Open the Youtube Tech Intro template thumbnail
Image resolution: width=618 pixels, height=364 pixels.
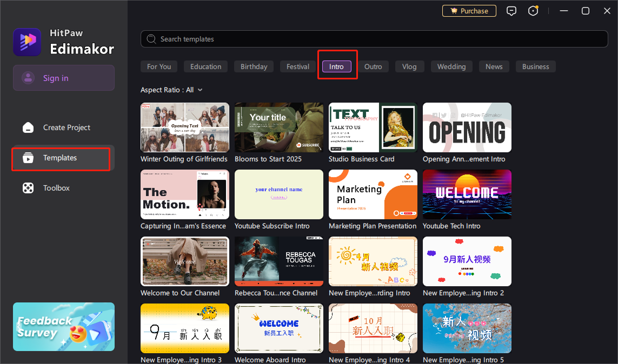coord(467,194)
